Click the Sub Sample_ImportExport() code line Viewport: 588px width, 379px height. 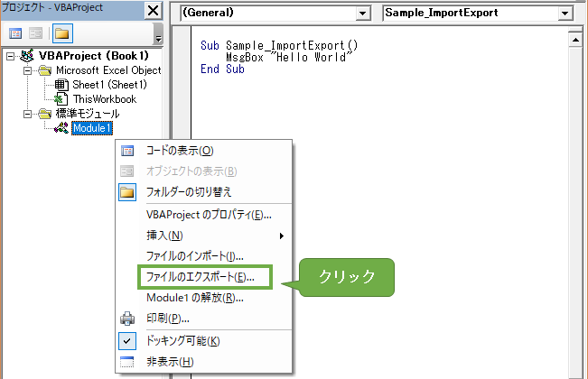coord(279,46)
